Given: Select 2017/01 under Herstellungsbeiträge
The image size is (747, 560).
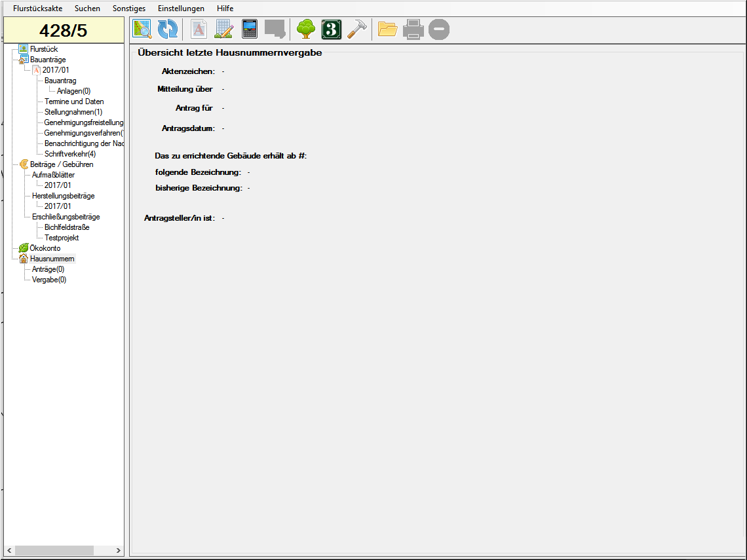Looking at the screenshot, I should point(58,206).
